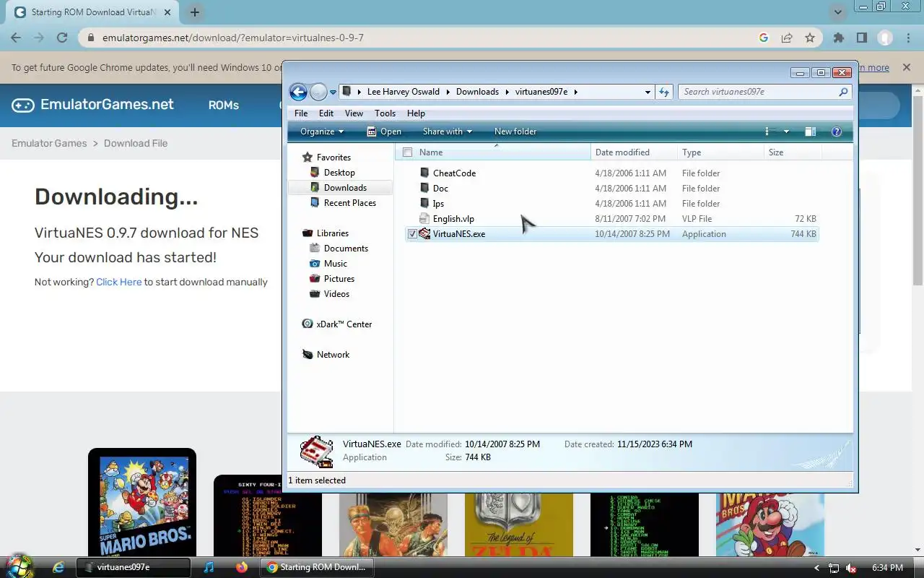
Task: Open the Pictures library
Action: pyautogui.click(x=339, y=279)
